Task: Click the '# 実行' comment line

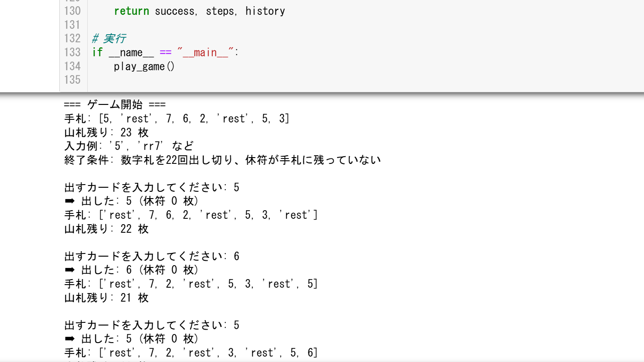Action: pos(108,39)
